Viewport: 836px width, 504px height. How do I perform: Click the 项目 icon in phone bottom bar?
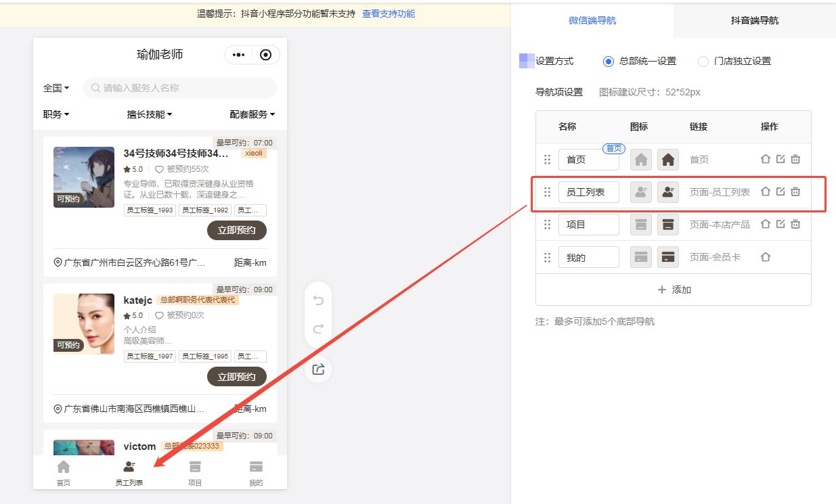195,467
